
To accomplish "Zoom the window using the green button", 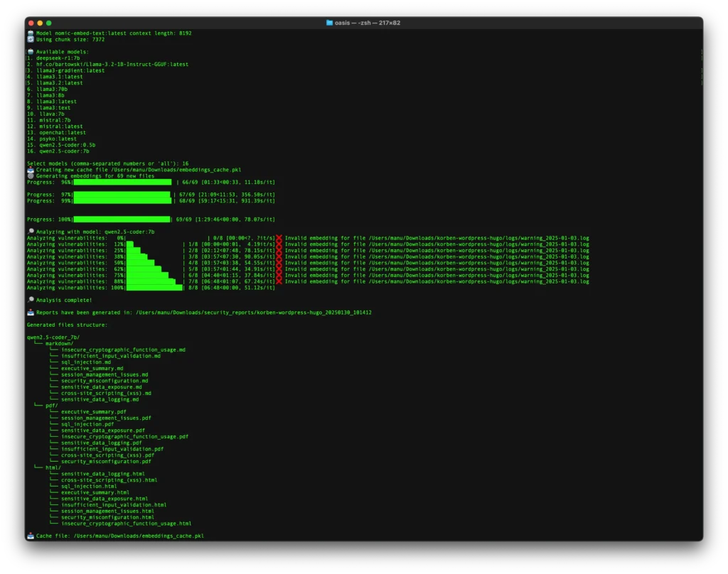I will point(49,23).
